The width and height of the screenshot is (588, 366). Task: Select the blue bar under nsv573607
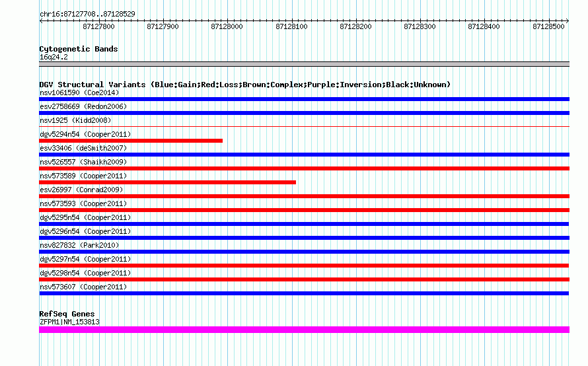coord(304,293)
